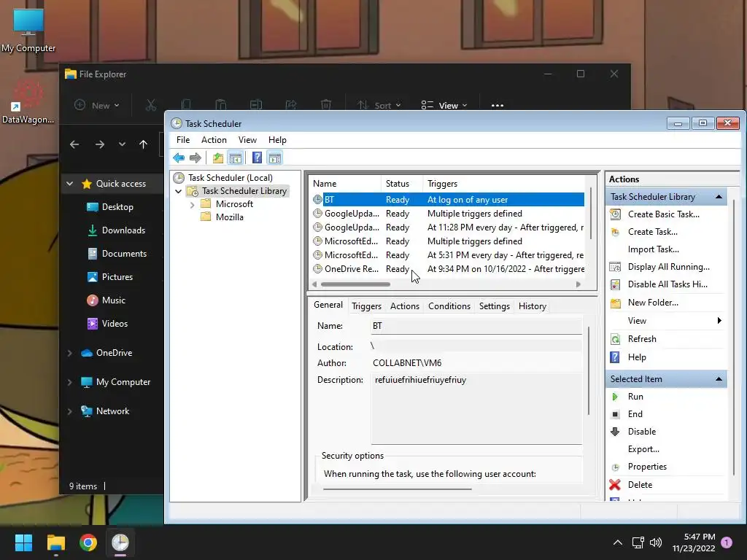Image resolution: width=747 pixels, height=560 pixels.
Task: Click the Up one level folder toolbar icon
Action: pyautogui.click(x=217, y=157)
